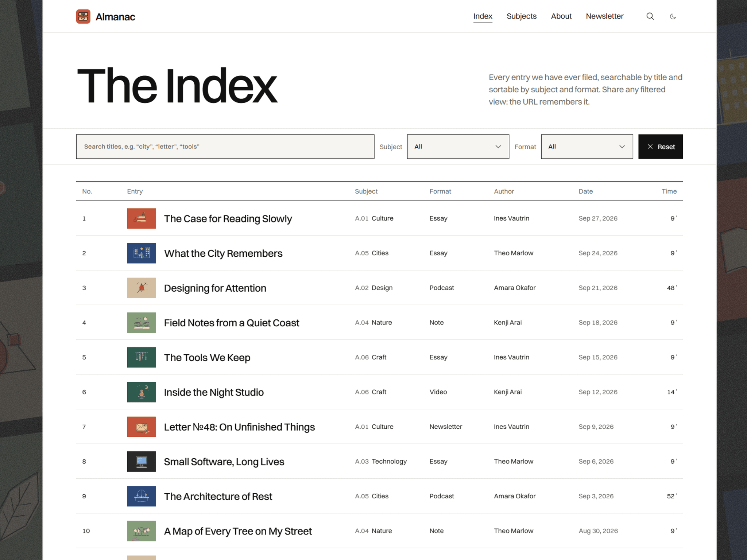
Task: Click the Inside the Night Studio thumbnail
Action: point(141,392)
